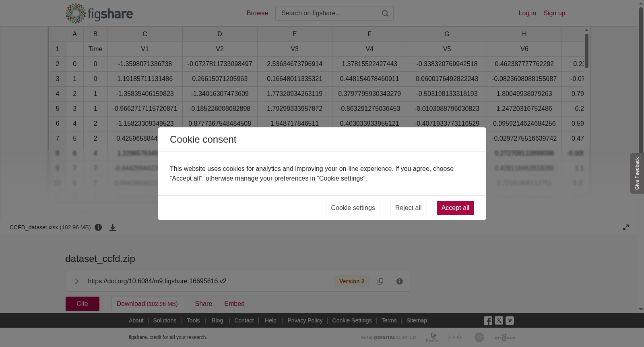Image resolution: width=644 pixels, height=347 pixels.
Task: Download CCFD_dataset.xlsx via arrow icon
Action: (x=113, y=227)
